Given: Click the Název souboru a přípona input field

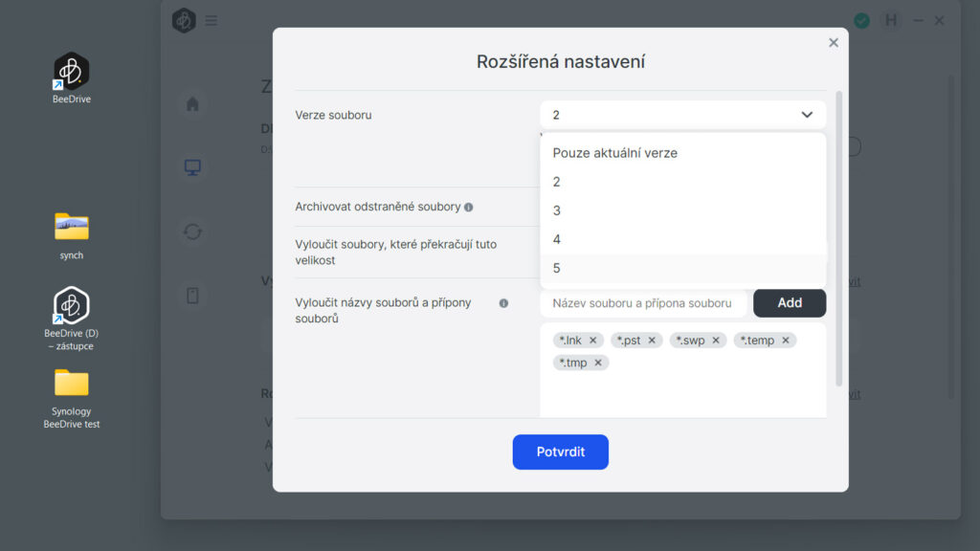Looking at the screenshot, I should click(x=642, y=303).
